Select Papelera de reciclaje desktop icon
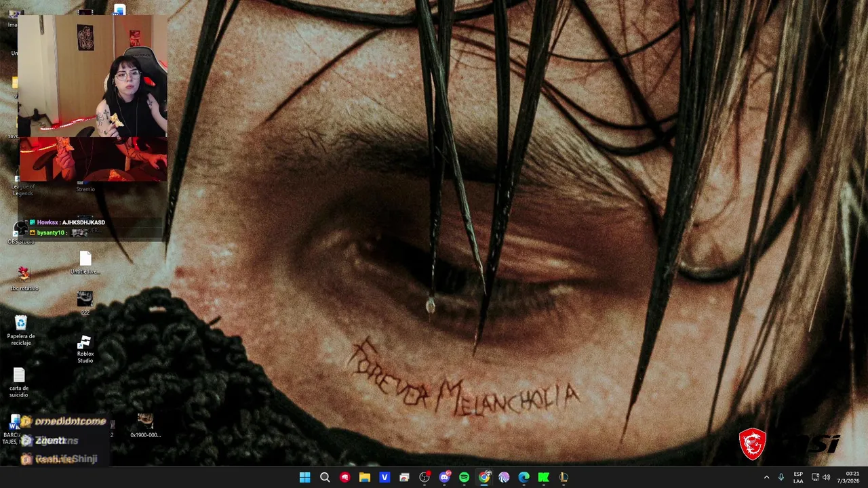The height and width of the screenshot is (488, 868). 21,330
